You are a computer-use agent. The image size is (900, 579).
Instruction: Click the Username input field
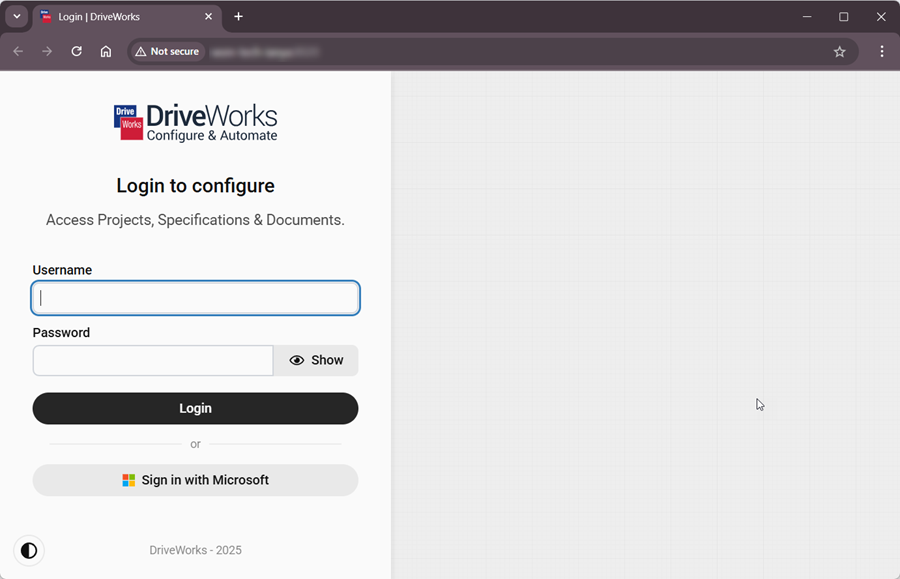pyautogui.click(x=195, y=298)
